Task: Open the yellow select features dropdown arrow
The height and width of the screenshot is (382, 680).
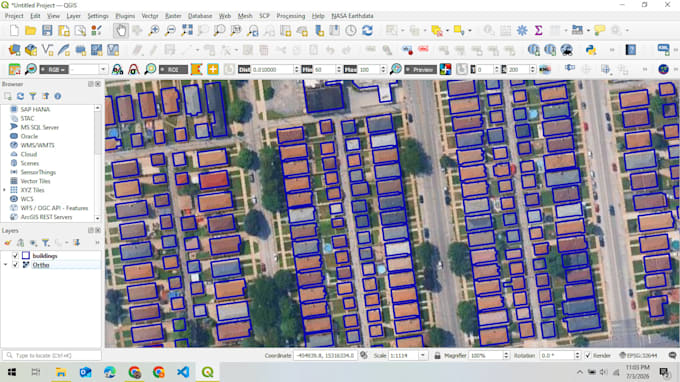Action: [x=470, y=30]
